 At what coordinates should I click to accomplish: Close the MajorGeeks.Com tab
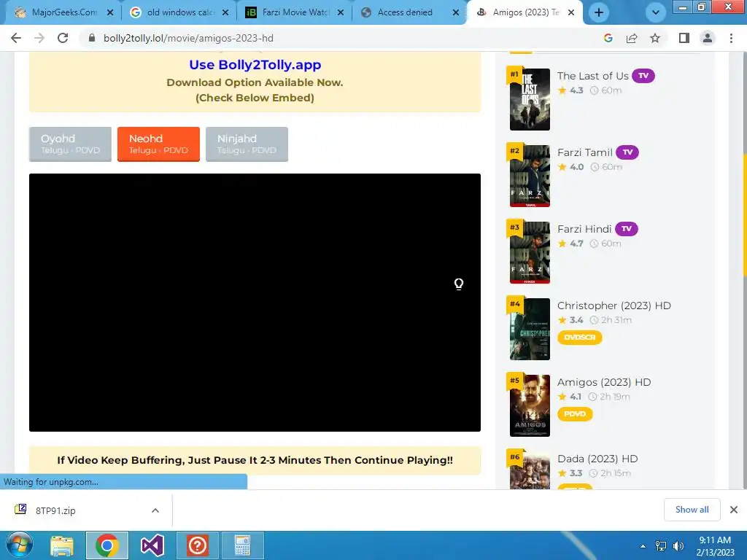110,12
